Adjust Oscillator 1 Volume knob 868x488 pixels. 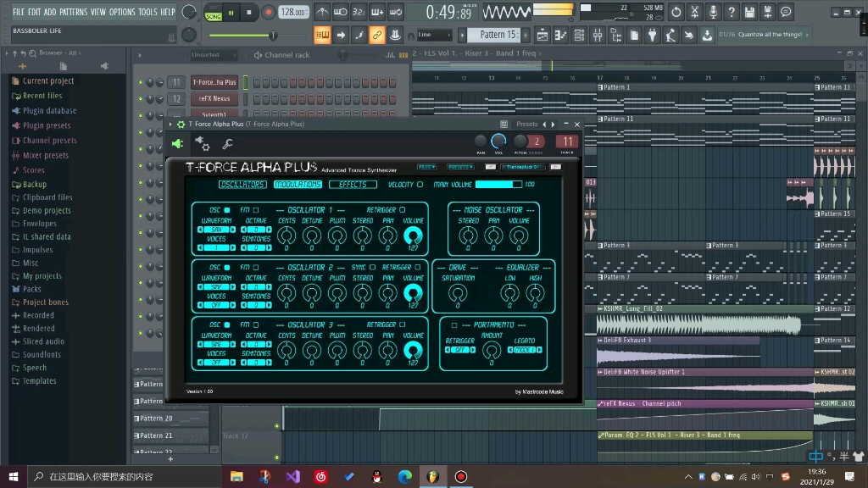pyautogui.click(x=413, y=236)
